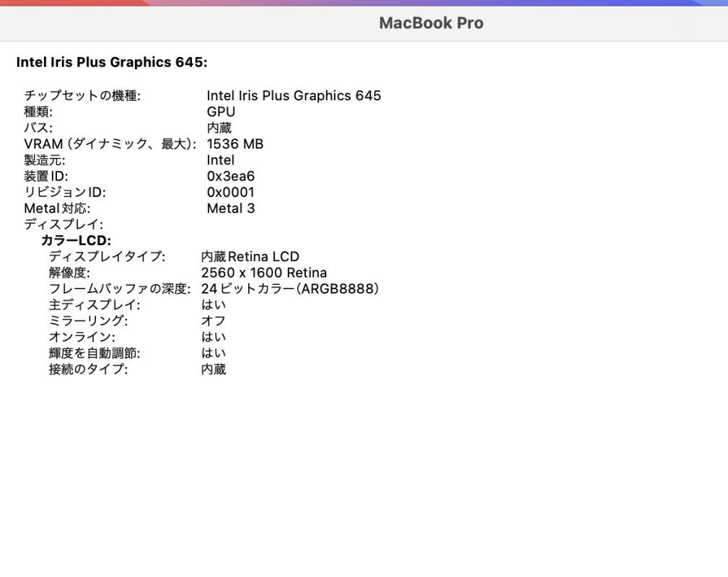
Task: Select the 24ビットカラー(ARGB8888) value
Action: tap(290, 288)
